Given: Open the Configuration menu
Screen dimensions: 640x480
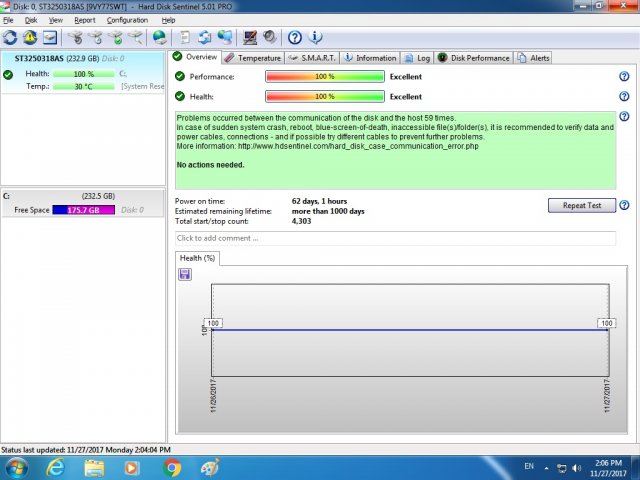Looking at the screenshot, I should tap(127, 20).
